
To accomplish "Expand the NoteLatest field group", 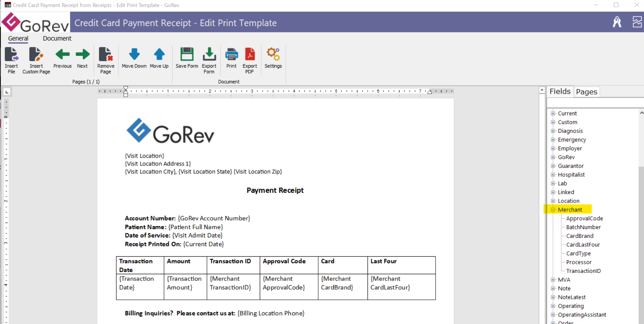I will (553, 297).
